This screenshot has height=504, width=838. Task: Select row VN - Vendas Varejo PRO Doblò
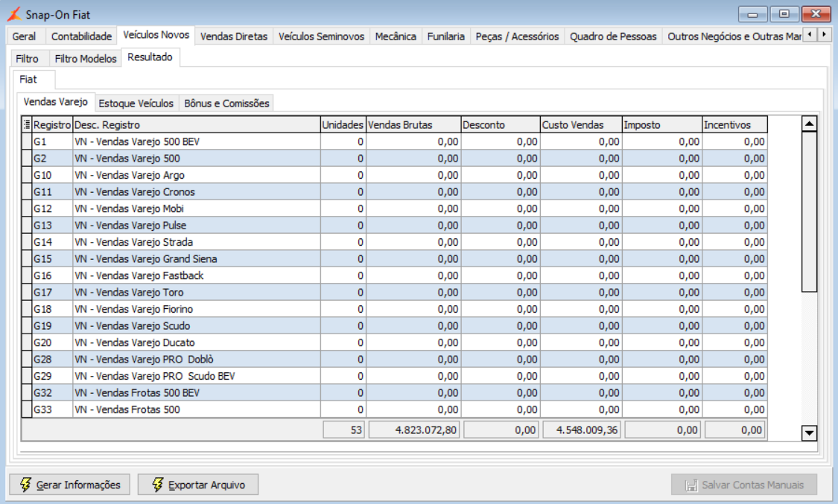(394, 360)
